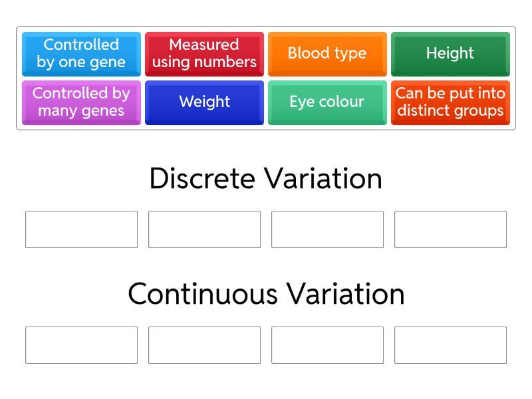
Task: Pick the red 'Measured using numbers' tile
Action: pos(204,54)
